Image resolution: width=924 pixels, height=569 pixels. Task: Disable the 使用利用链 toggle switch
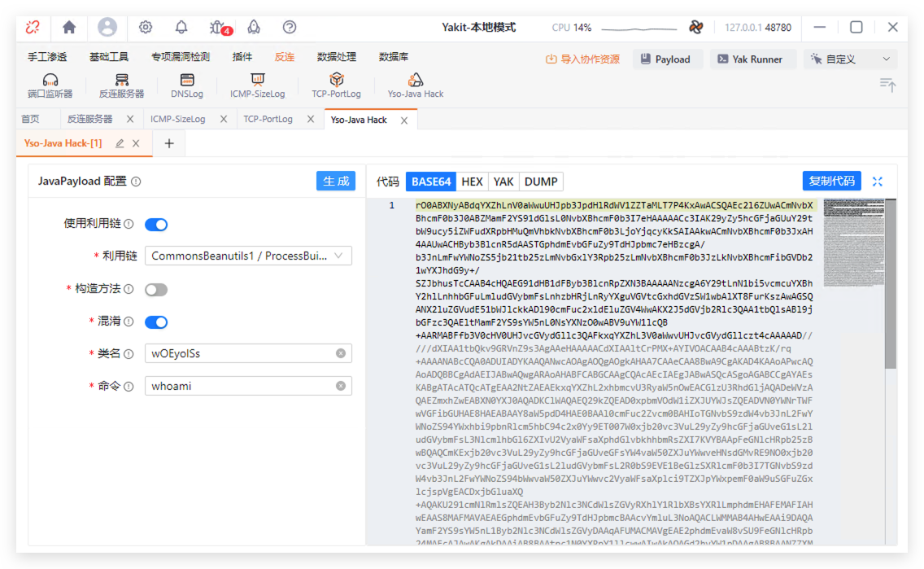(156, 225)
